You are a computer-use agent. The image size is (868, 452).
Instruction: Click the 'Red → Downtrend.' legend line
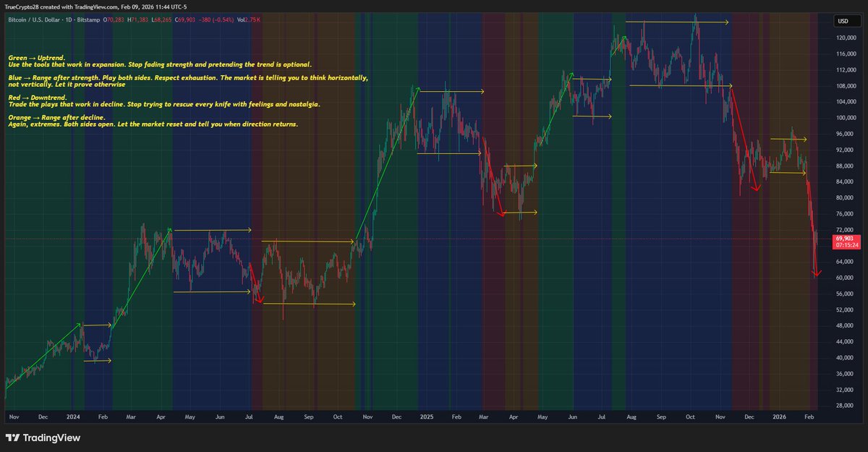pyautogui.click(x=37, y=98)
